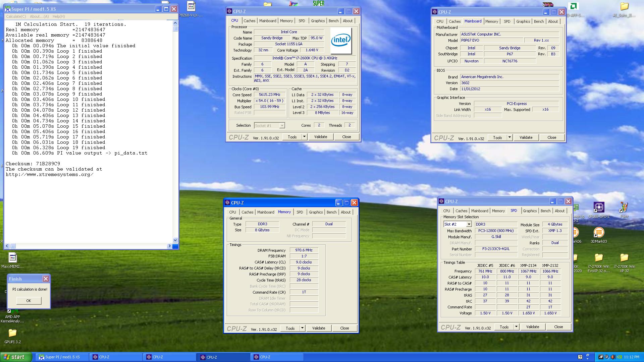Select the 3DMark03 desktop shortcut

pos(599,235)
